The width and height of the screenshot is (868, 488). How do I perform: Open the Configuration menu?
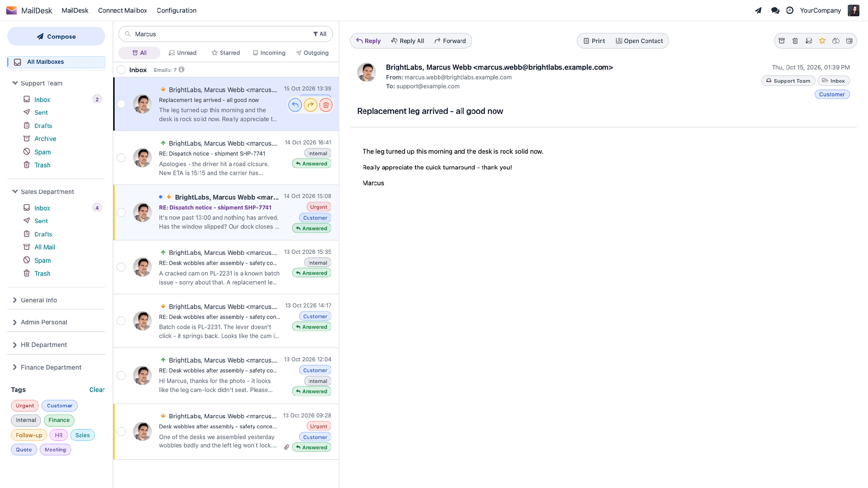[x=176, y=10]
